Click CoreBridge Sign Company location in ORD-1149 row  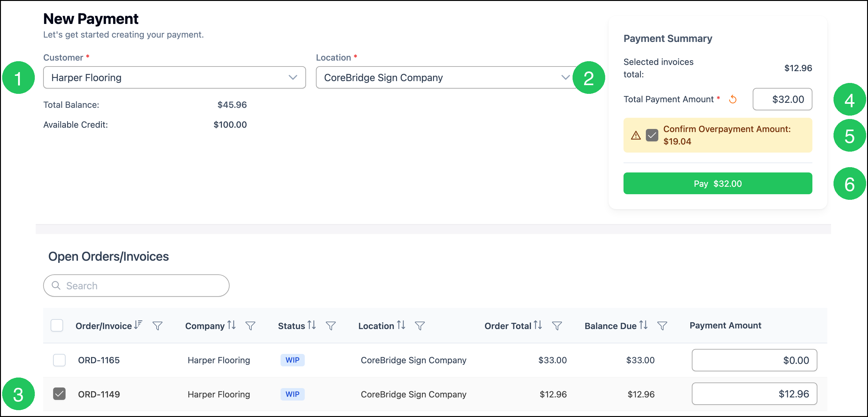(413, 394)
